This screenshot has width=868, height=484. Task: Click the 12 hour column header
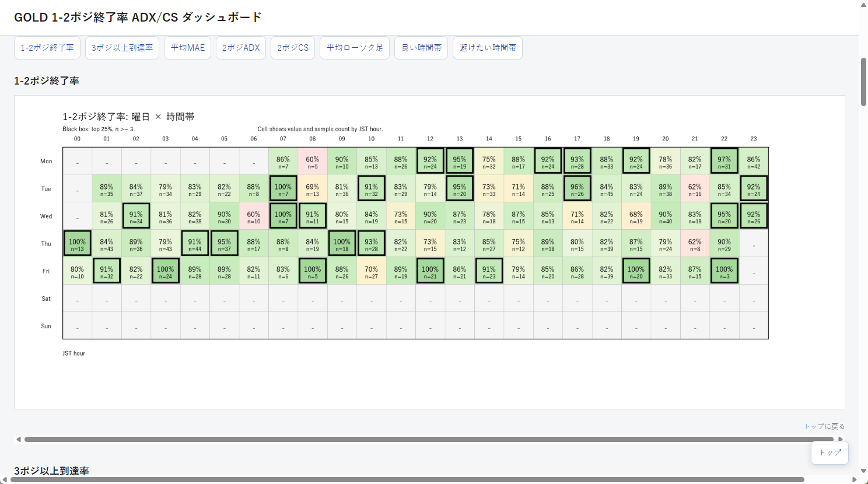[430, 139]
